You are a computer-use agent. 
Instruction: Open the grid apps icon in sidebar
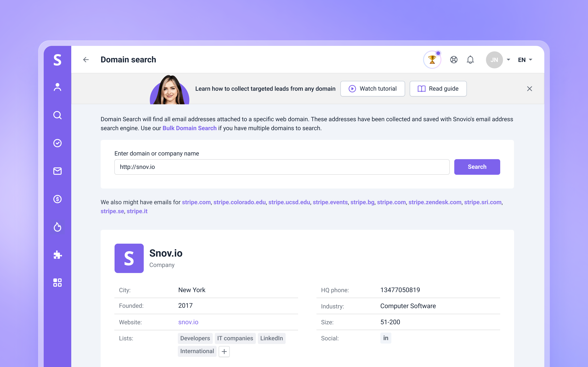57,282
